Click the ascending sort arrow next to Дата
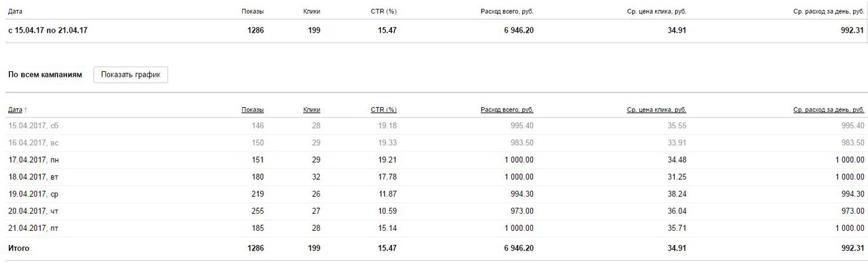This screenshot has width=868, height=262. [26, 109]
